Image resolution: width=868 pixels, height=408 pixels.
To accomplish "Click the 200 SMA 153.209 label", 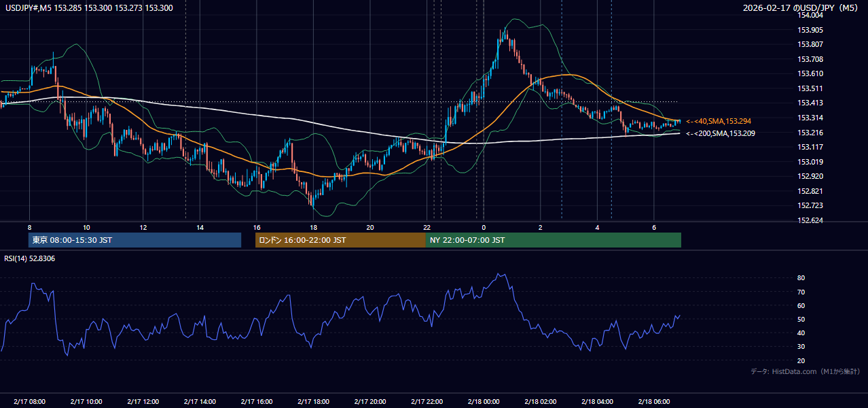I will pyautogui.click(x=720, y=133).
